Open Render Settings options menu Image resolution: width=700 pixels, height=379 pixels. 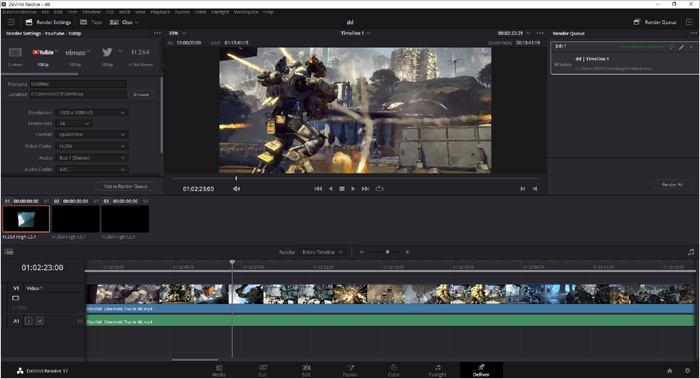tap(157, 33)
